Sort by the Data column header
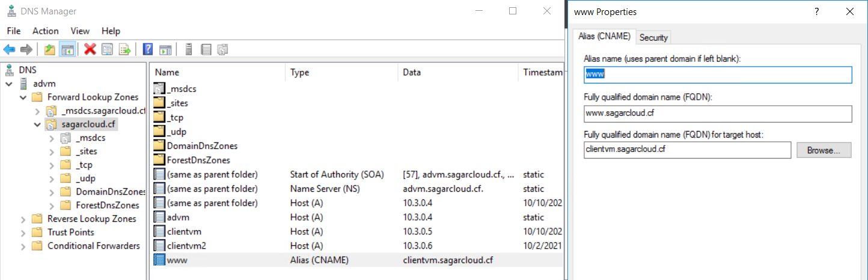Image resolution: width=868 pixels, height=280 pixels. [457, 72]
